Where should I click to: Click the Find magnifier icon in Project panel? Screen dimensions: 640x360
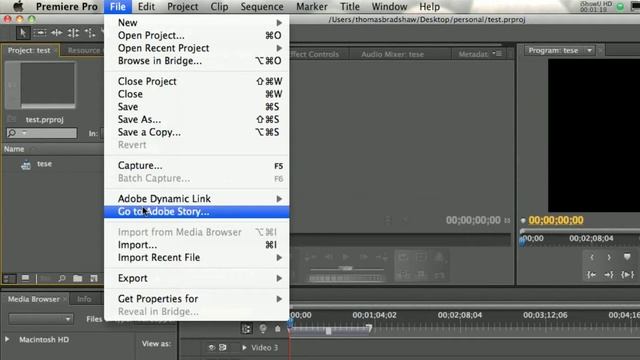pos(62,279)
